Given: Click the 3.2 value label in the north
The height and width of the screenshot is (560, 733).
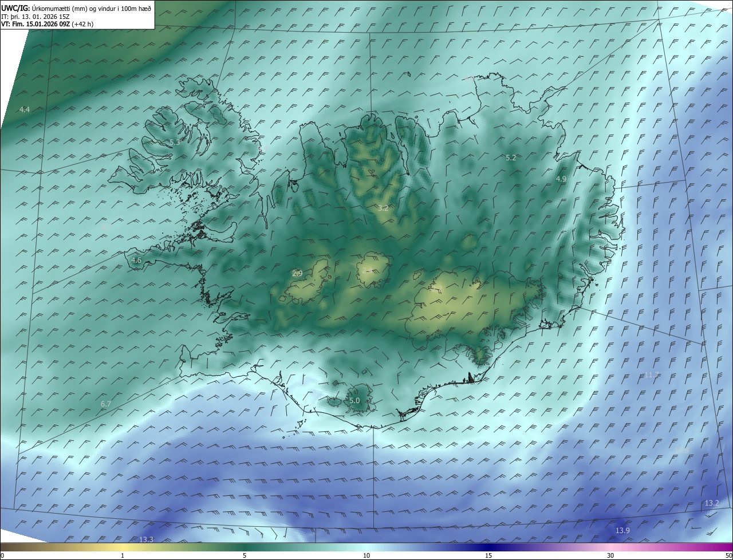Looking at the screenshot, I should (383, 208).
